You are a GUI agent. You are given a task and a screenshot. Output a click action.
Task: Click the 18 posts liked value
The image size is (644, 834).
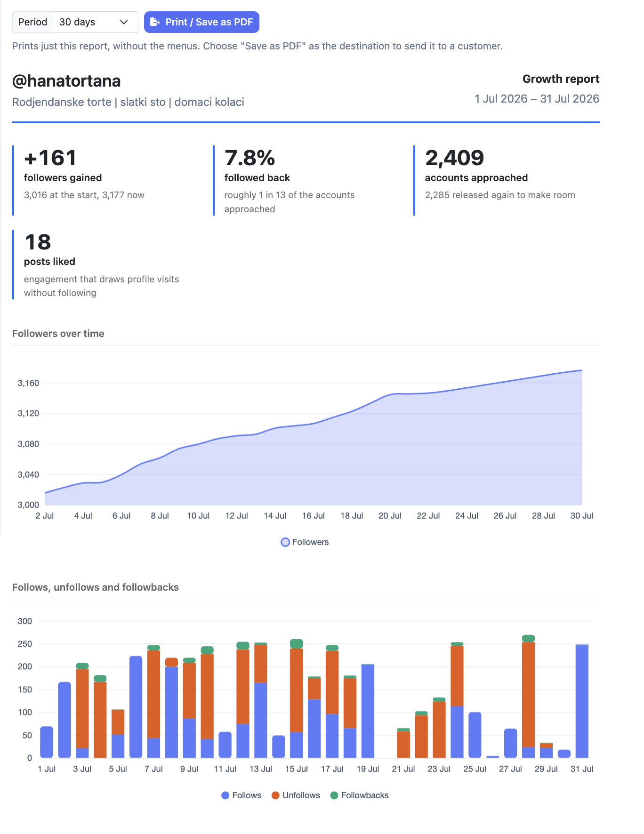(x=38, y=242)
